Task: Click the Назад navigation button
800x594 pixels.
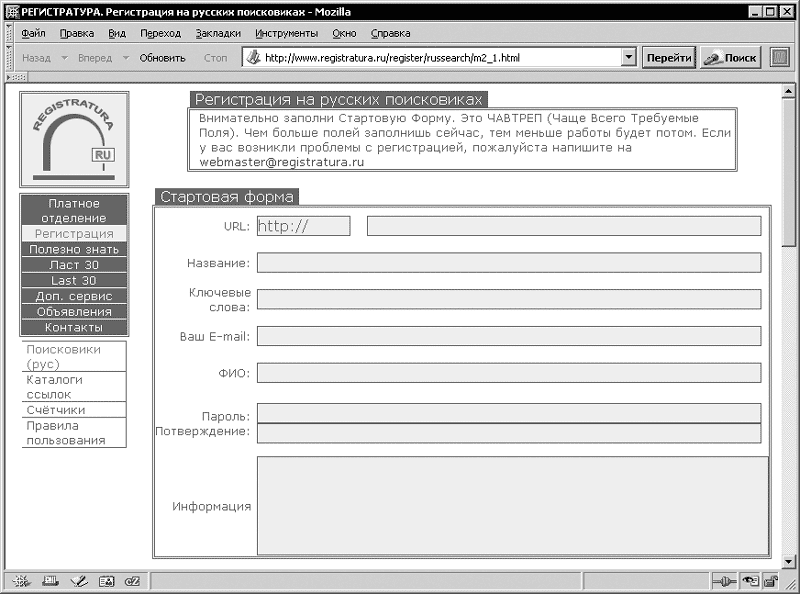Action: tap(36, 58)
